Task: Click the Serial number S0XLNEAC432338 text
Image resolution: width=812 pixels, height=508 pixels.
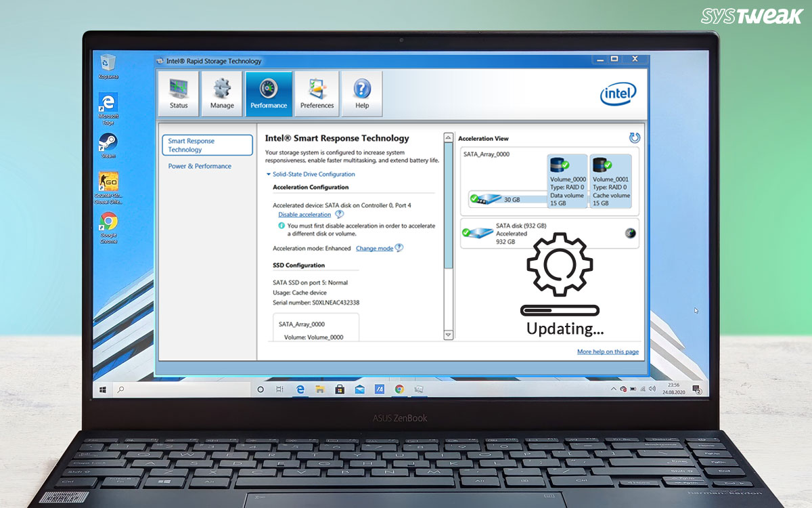Action: (316, 303)
